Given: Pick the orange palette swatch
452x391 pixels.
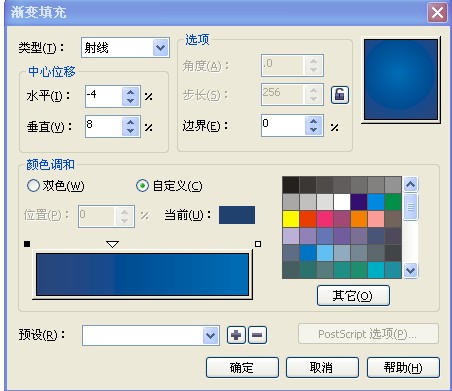Looking at the screenshot, I should tap(359, 219).
